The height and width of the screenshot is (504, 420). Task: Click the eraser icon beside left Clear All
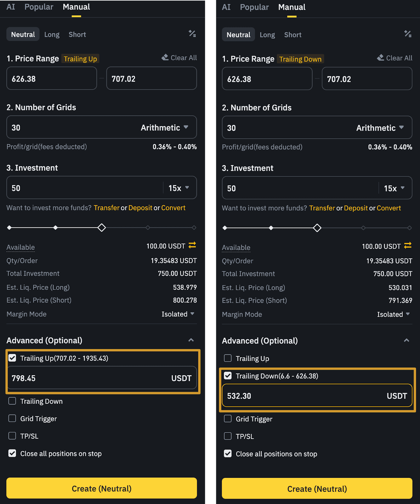click(x=165, y=57)
